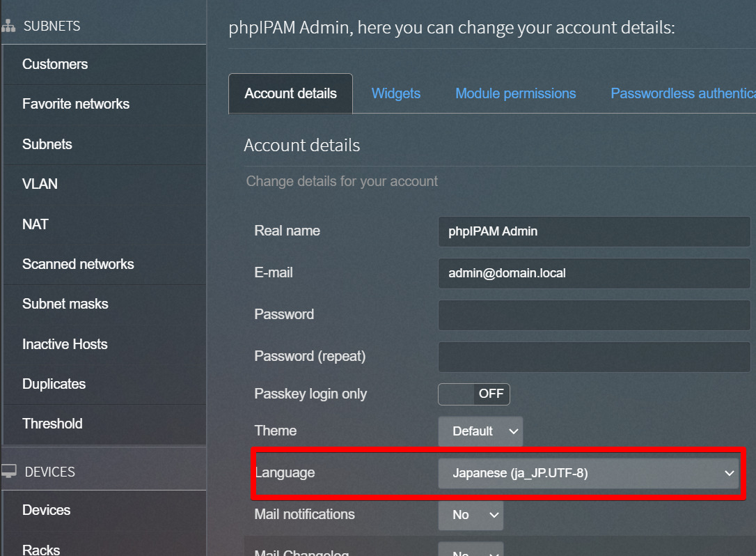Click the Real name input field
Screen dimensions: 756x556
pos(594,231)
